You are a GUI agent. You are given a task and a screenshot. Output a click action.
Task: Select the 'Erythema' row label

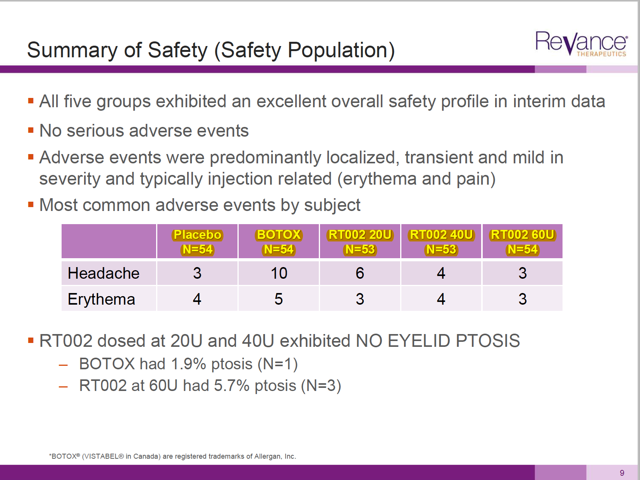point(101,299)
